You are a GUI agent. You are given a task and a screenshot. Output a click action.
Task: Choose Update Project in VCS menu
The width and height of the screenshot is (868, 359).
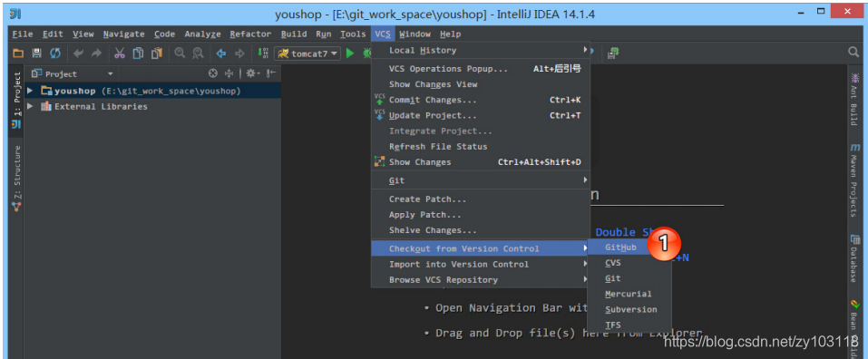481,116
